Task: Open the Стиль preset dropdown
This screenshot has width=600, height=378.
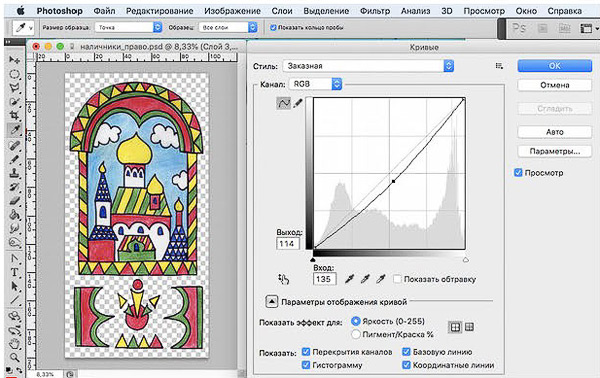Action: [x=368, y=66]
